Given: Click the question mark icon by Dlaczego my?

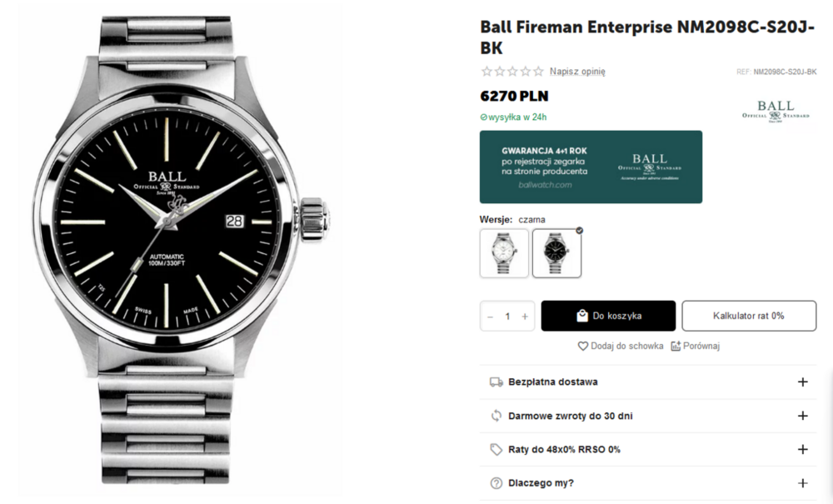Looking at the screenshot, I should (496, 483).
